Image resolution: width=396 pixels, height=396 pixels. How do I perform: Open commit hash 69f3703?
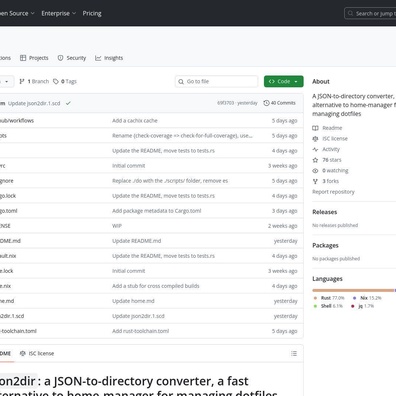click(x=226, y=103)
